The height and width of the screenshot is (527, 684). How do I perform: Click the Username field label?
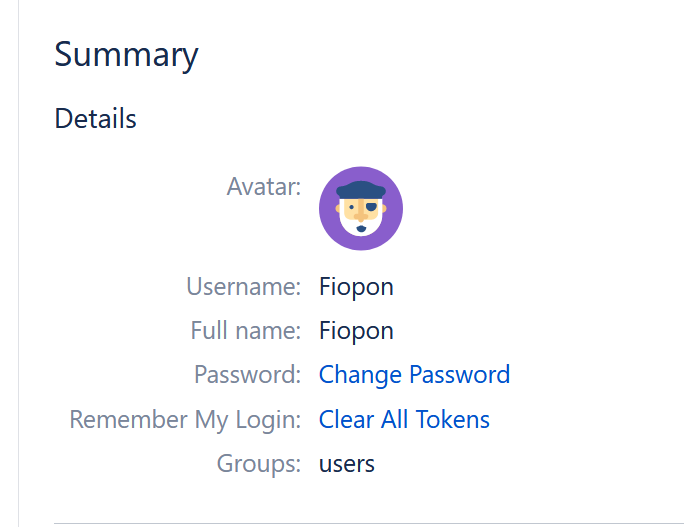[x=243, y=287]
